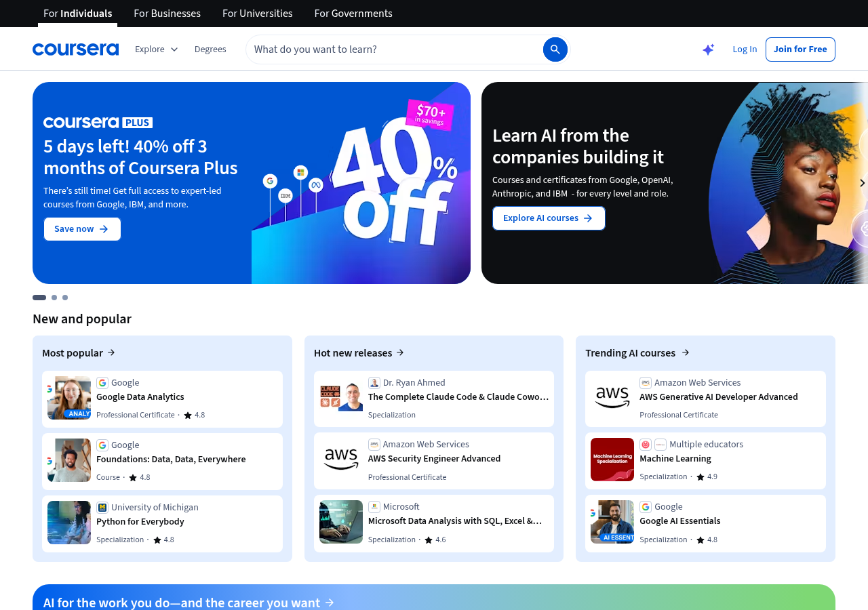
Task: Select the first carousel indicator dot
Action: (39, 298)
